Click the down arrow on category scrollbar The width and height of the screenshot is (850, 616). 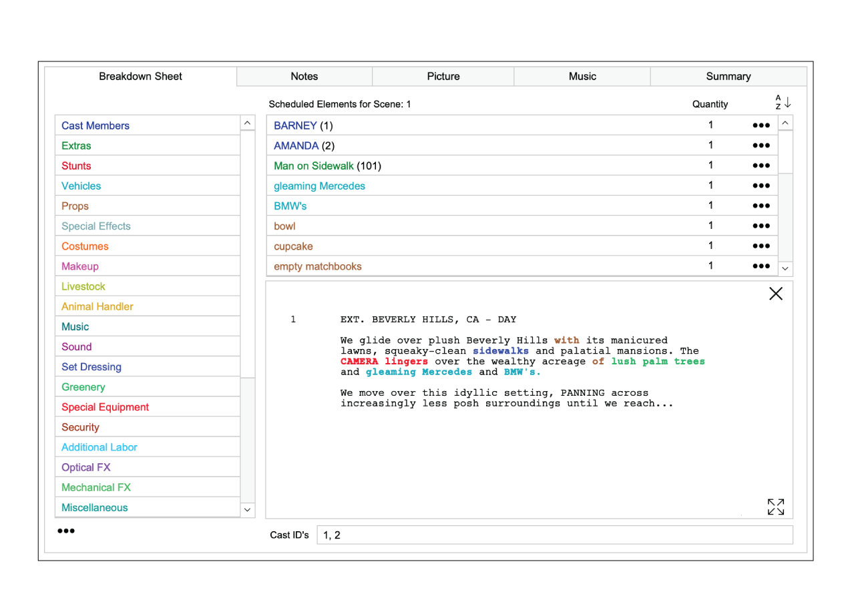(x=247, y=509)
